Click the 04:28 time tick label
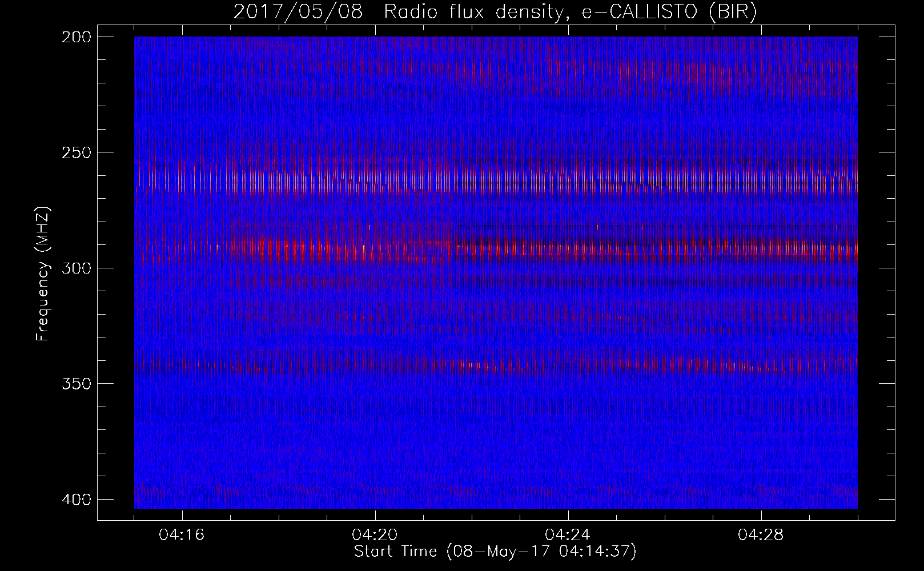 [x=761, y=535]
